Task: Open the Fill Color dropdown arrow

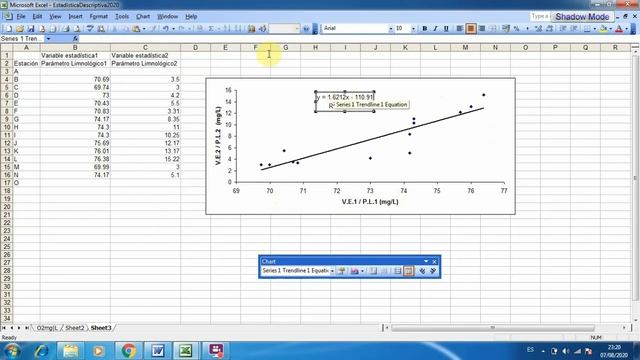Action: click(610, 29)
